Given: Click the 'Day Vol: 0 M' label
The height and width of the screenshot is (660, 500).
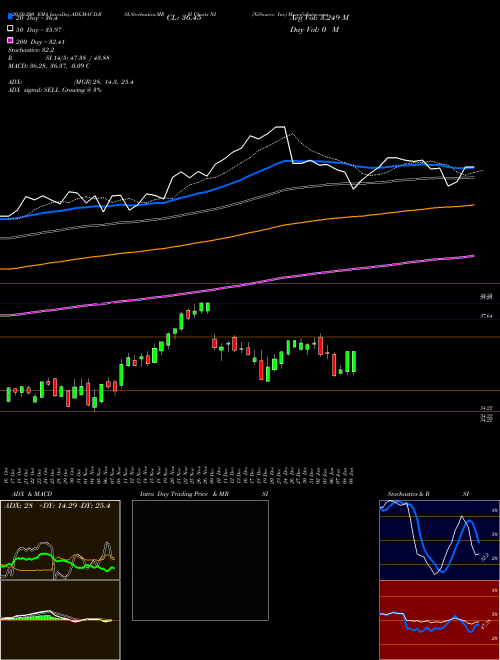Looking at the screenshot, I should tap(314, 29).
